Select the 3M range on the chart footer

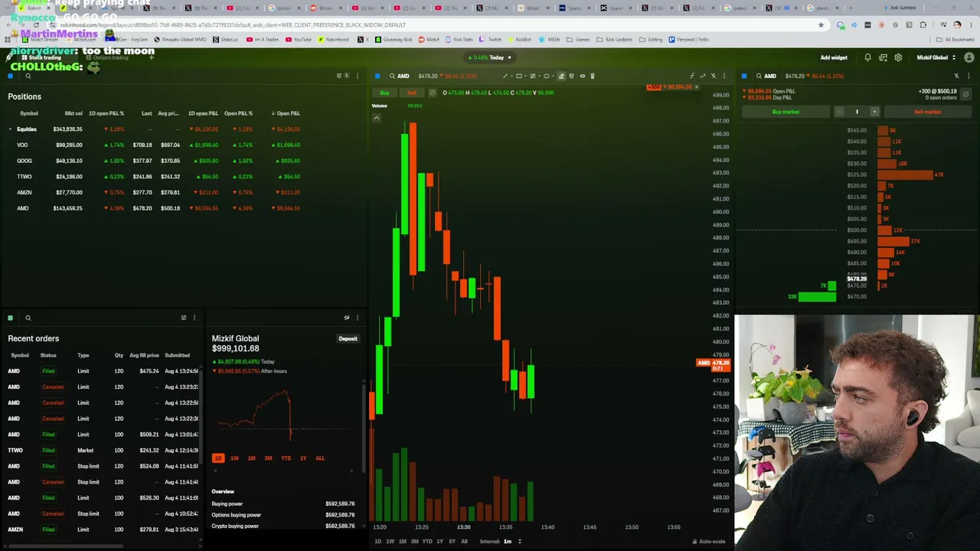click(414, 541)
